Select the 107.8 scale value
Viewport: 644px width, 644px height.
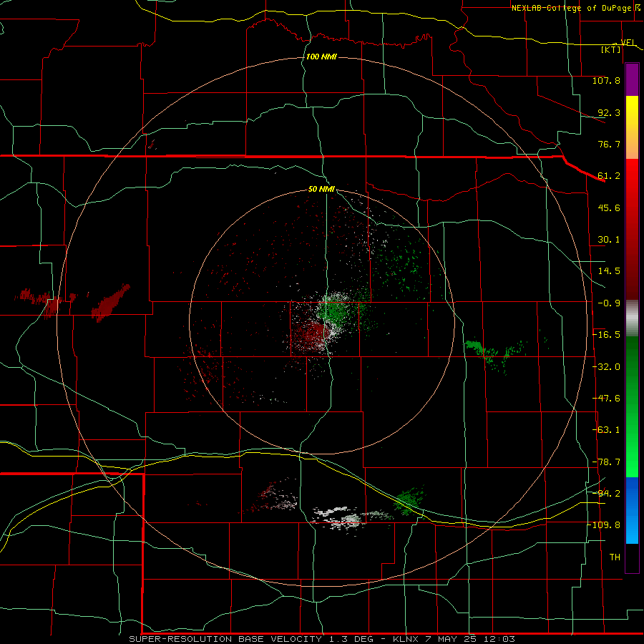pyautogui.click(x=606, y=80)
